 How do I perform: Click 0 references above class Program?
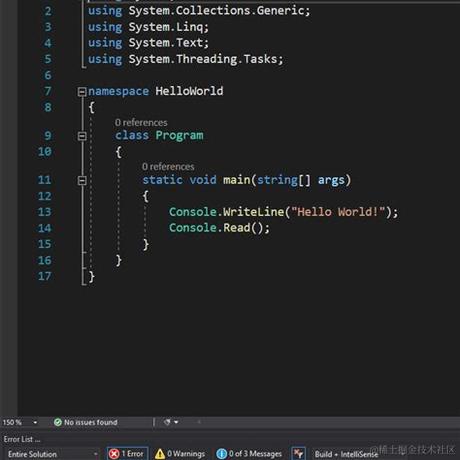(x=141, y=123)
